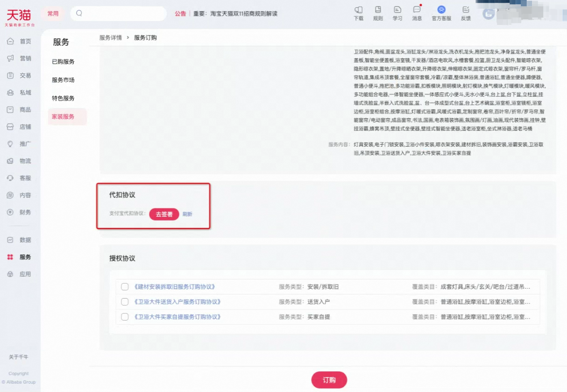Click the search magnifier icon
The height and width of the screenshot is (392, 567).
(79, 14)
